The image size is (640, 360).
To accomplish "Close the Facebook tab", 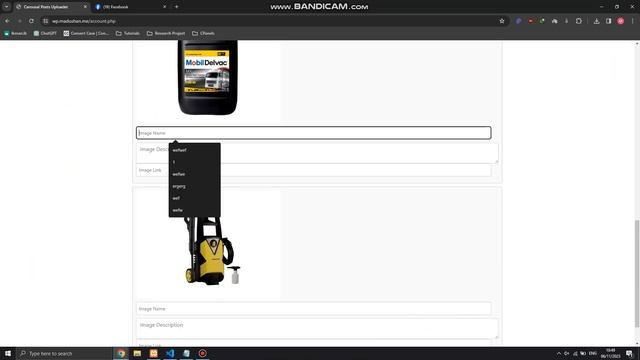I will pyautogui.click(x=164, y=7).
